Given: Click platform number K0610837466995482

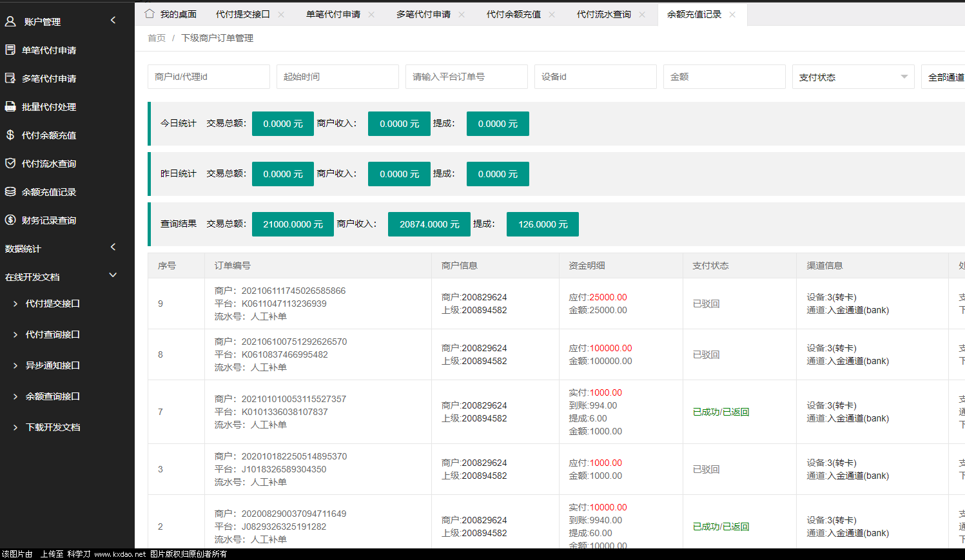Looking at the screenshot, I should (284, 354).
